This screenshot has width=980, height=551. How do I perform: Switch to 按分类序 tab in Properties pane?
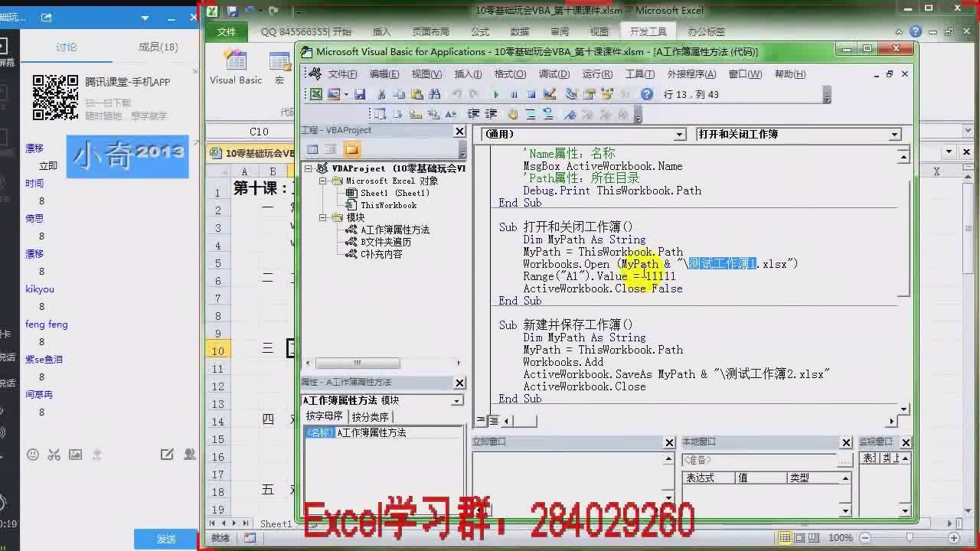371,417
